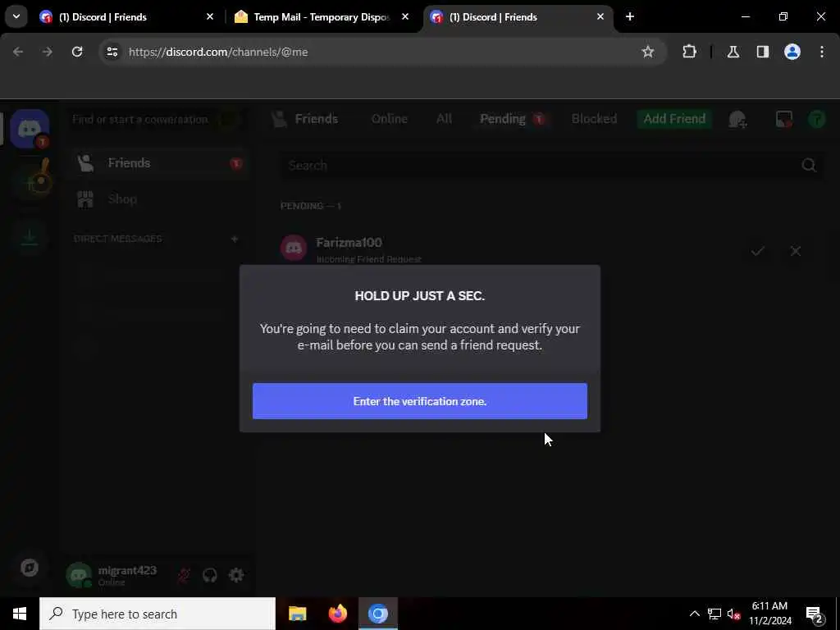Click Enter the verification zone button
Image resolution: width=840 pixels, height=630 pixels.
[419, 400]
